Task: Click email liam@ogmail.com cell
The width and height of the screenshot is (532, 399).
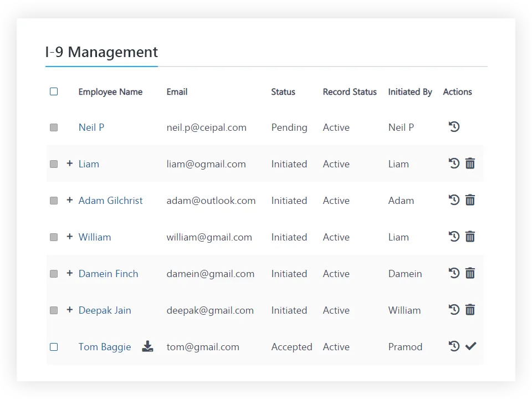Action: point(206,164)
